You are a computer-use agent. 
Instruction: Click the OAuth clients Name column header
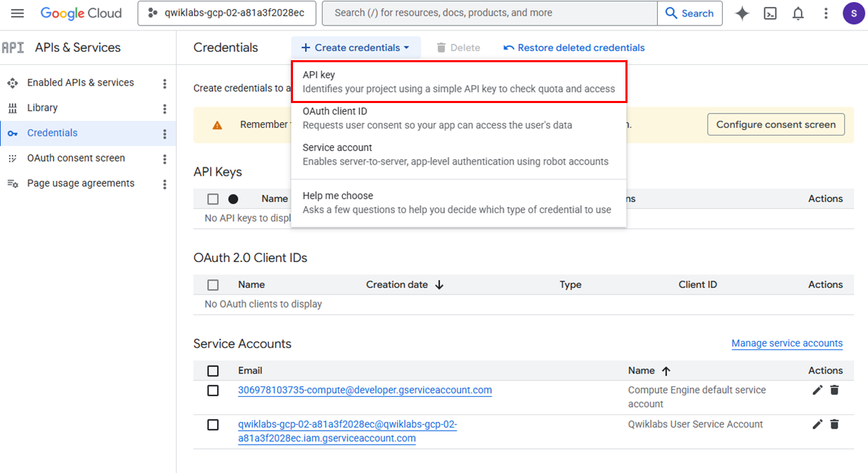click(x=252, y=285)
